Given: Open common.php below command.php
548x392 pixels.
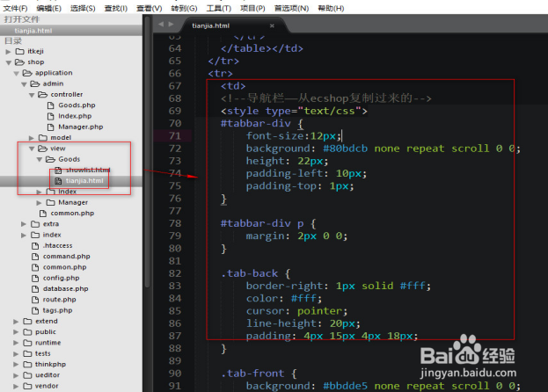Looking at the screenshot, I should (65, 267).
